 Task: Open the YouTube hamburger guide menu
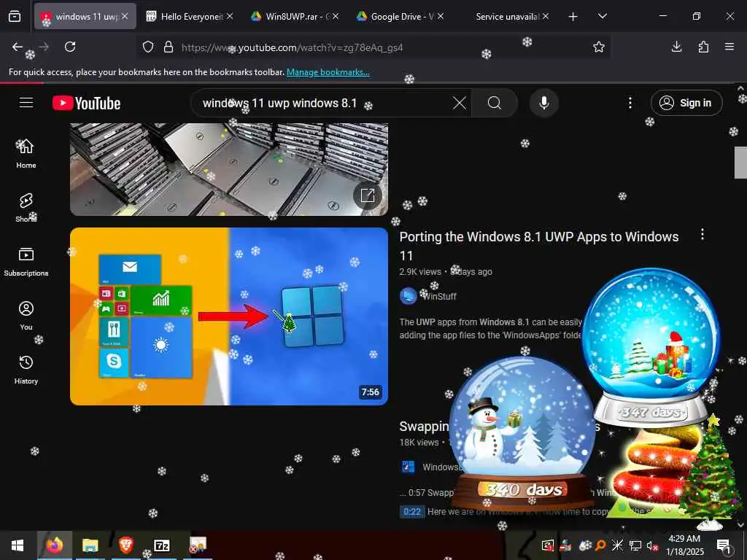[x=26, y=103]
